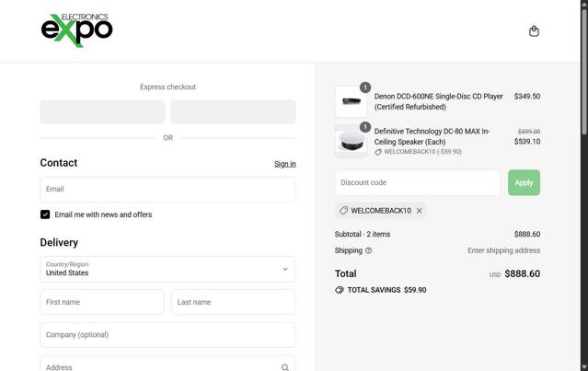This screenshot has width=588, height=371.
Task: Click the Electronics Expo logo
Action: pos(77,30)
